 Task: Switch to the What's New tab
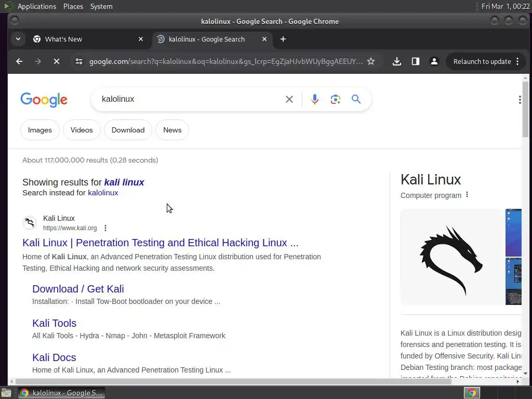pos(88,39)
